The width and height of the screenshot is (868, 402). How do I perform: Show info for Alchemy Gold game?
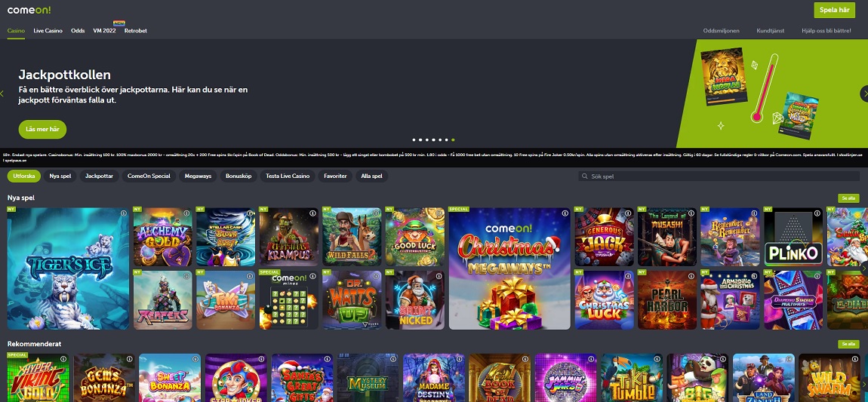pos(187,213)
